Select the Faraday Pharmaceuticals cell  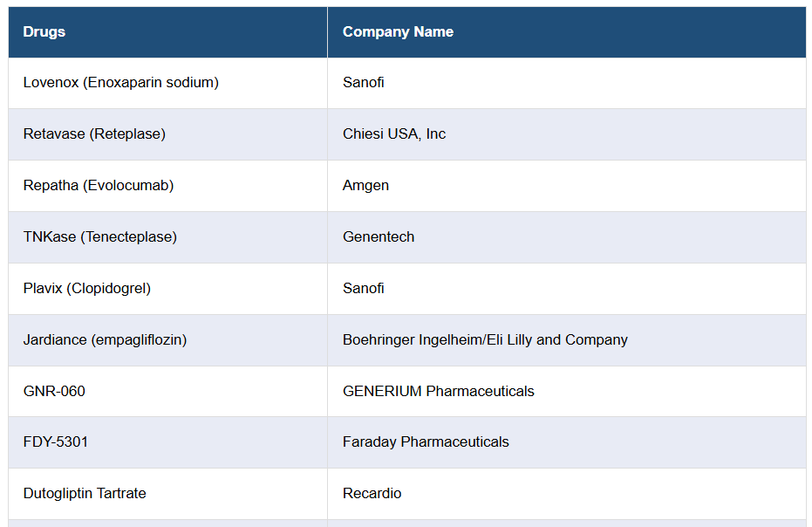[426, 441]
